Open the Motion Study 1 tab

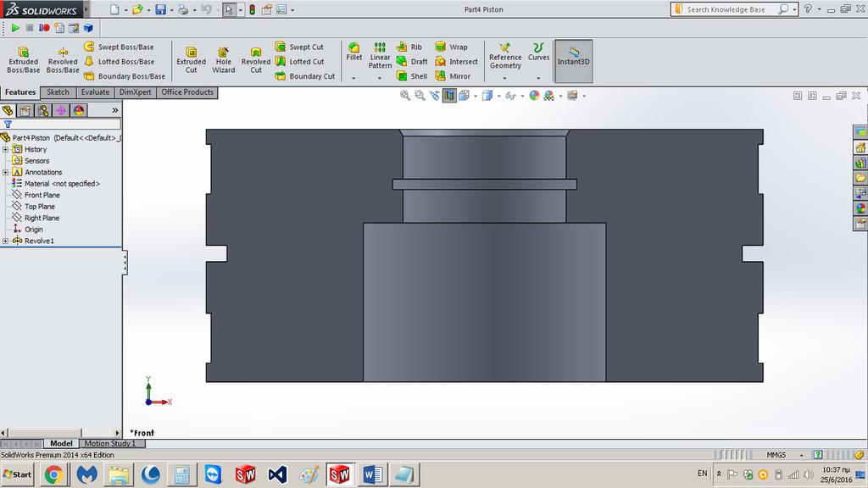pos(109,443)
